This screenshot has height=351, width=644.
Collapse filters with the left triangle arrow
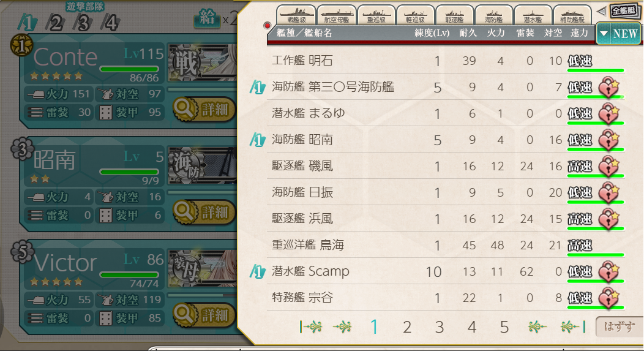coord(601,11)
